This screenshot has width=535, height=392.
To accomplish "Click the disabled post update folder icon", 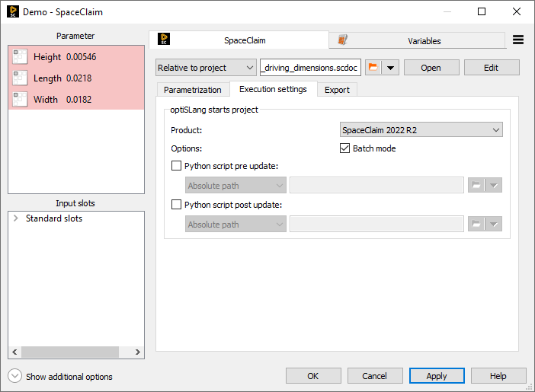I will click(476, 224).
